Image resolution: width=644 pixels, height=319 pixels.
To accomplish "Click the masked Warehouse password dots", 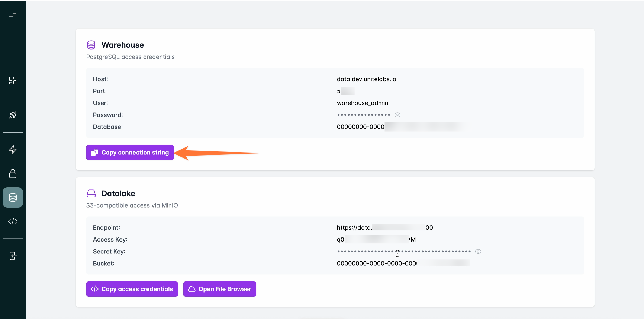I will click(364, 115).
